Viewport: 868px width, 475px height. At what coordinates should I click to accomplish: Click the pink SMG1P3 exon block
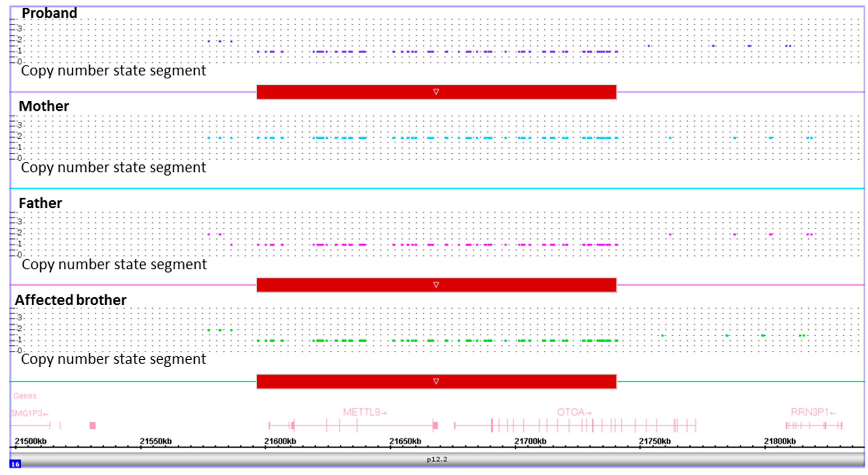pos(92,426)
